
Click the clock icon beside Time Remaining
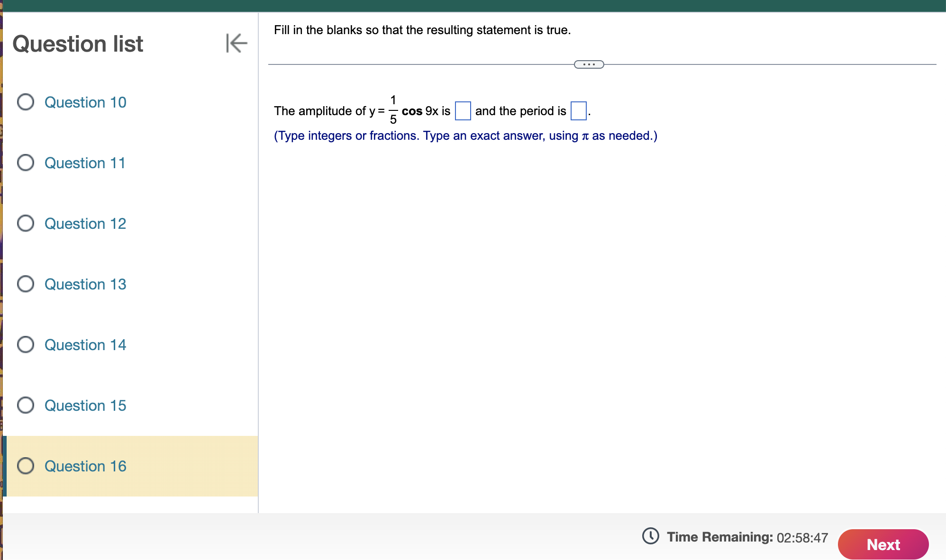point(650,536)
